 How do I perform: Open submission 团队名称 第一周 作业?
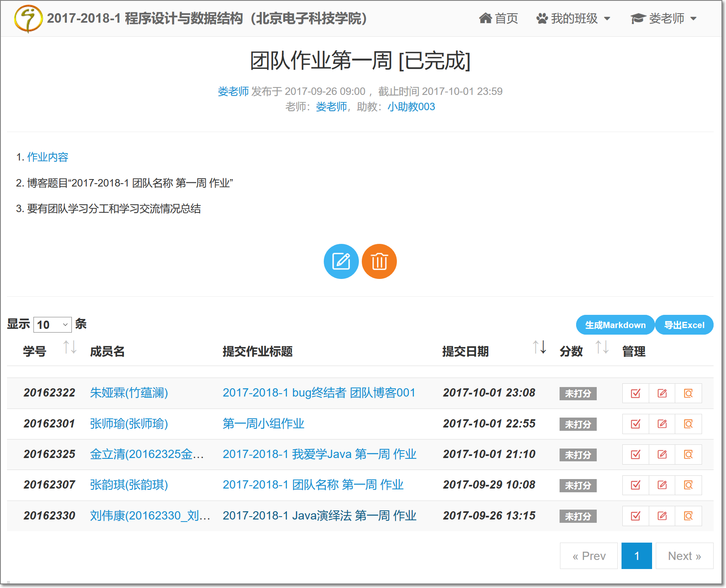pyautogui.click(x=313, y=485)
